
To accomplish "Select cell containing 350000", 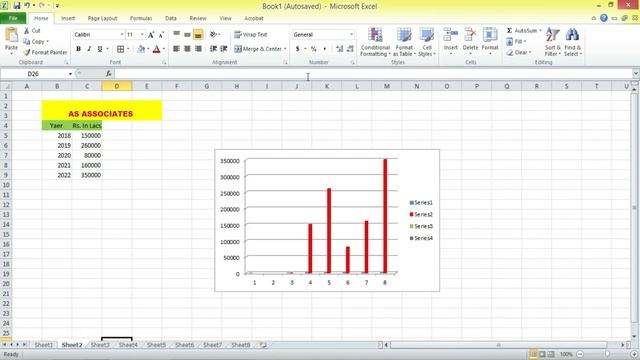I will pyautogui.click(x=87, y=175).
